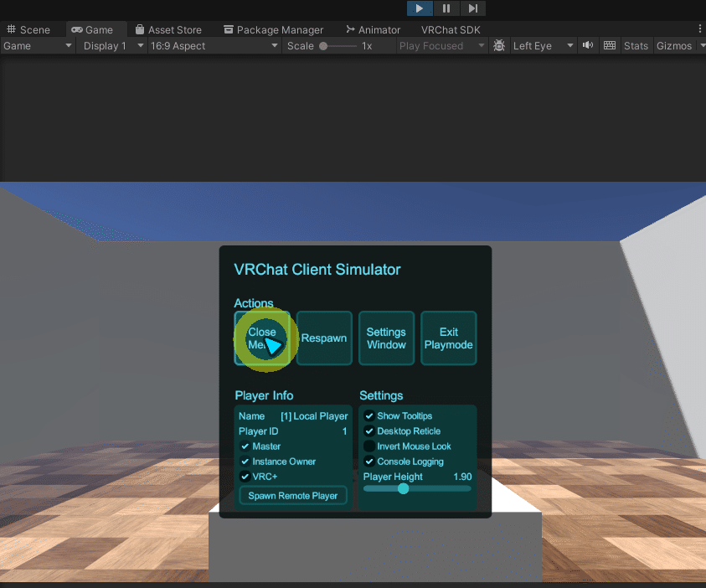Toggle Gizmos in Game view
706x588 pixels.
674,46
